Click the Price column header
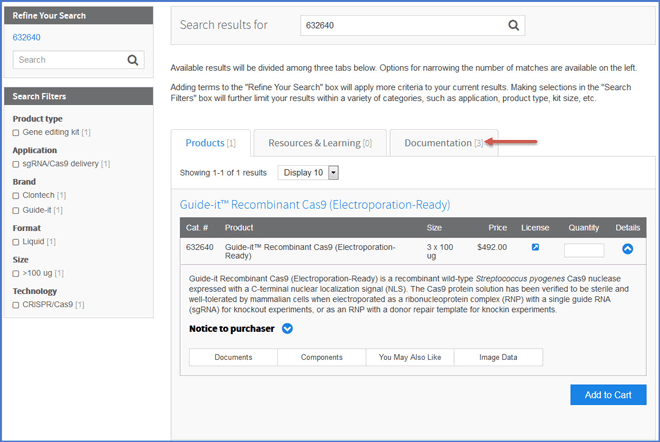 [498, 228]
